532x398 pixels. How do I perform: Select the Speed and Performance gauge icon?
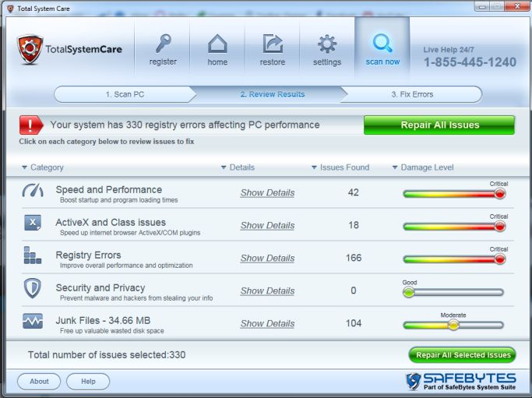tap(33, 191)
